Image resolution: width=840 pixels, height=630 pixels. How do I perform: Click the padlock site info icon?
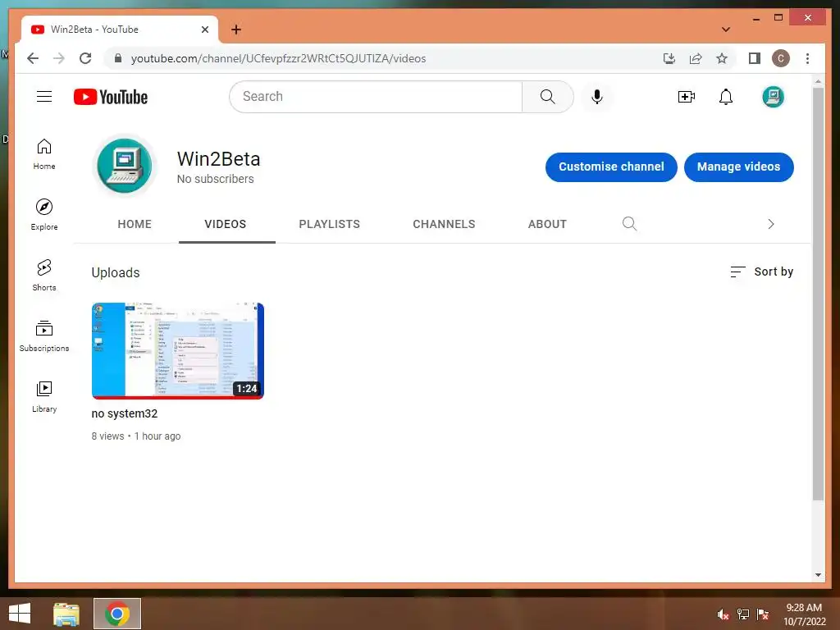click(x=118, y=58)
